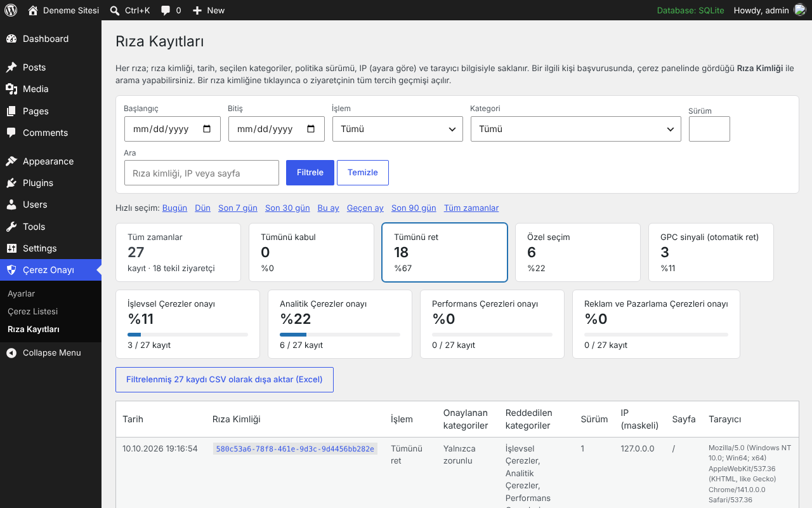This screenshot has height=508, width=812.
Task: Open consent ID 580c53a6 link
Action: [x=295, y=449]
